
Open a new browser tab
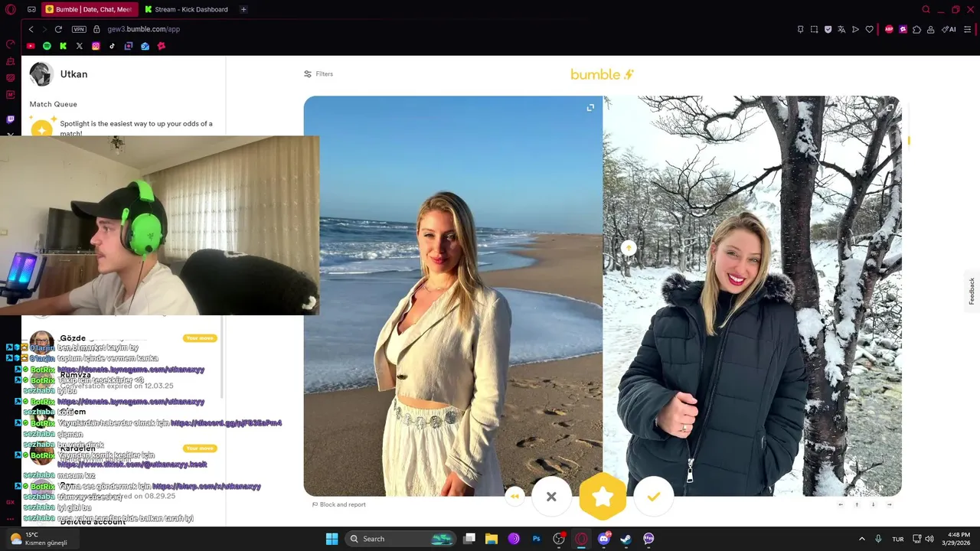pyautogui.click(x=243, y=9)
